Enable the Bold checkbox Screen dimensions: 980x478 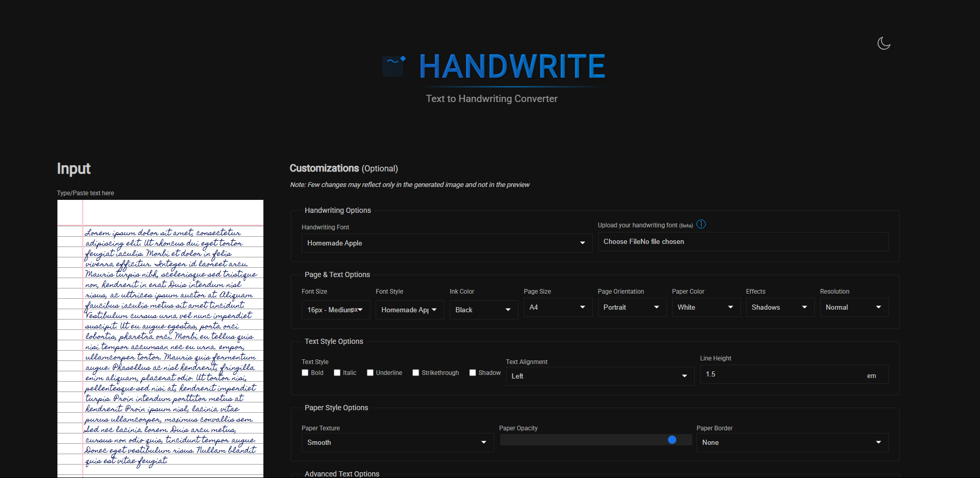(305, 373)
